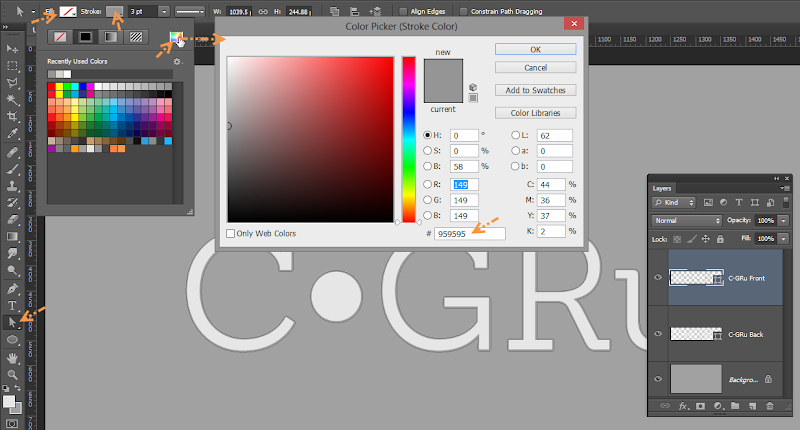Switch to the Layers tab
Image resolution: width=800 pixels, height=430 pixels.
click(662, 188)
